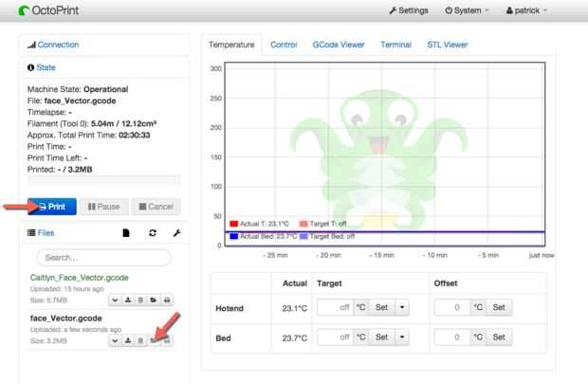Expand the Connection panel
The height and width of the screenshot is (384, 588).
(58, 45)
